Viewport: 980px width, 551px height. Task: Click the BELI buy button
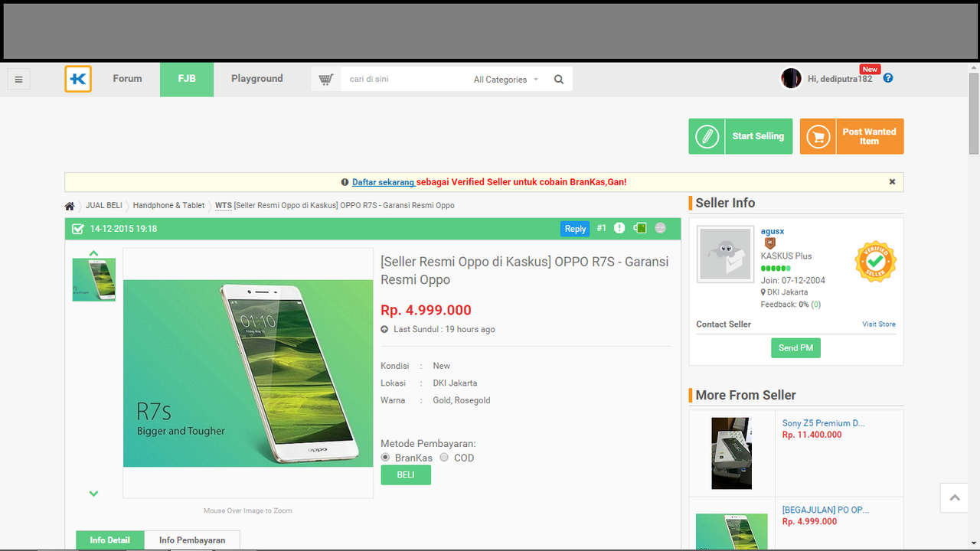406,474
